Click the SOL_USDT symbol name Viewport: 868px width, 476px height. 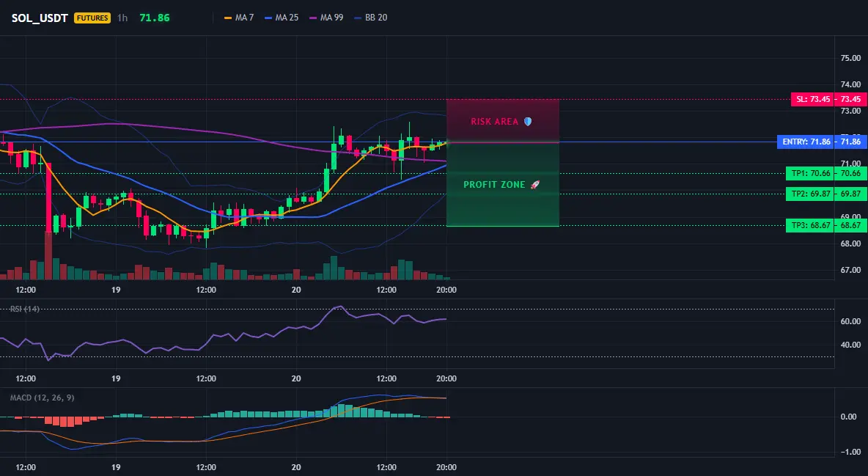pos(40,18)
